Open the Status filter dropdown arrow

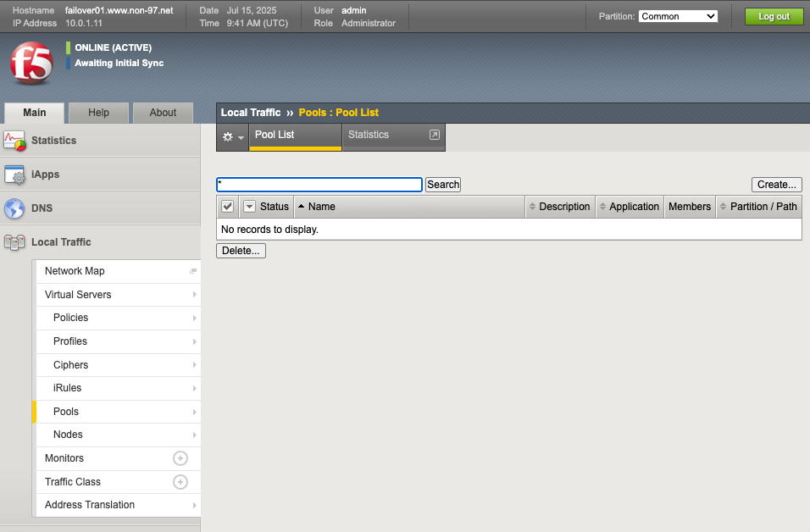249,206
